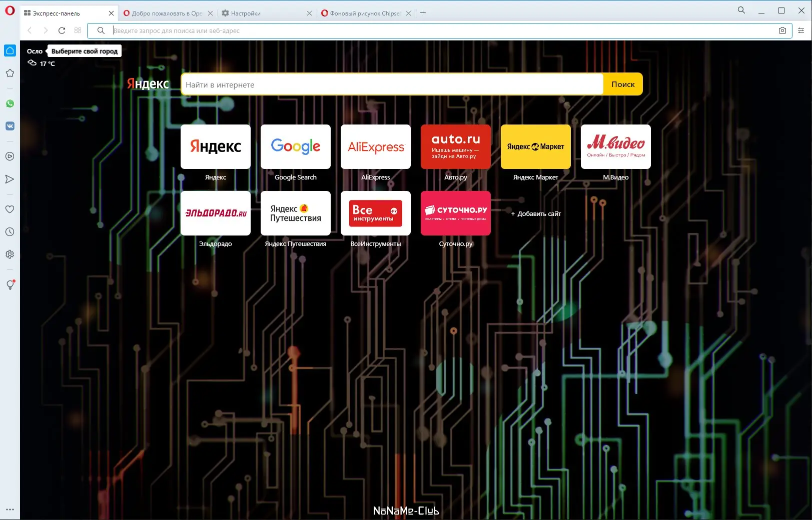Image resolution: width=812 pixels, height=520 pixels.
Task: Switch to the Фоновый рисунок Chipset tab
Action: [x=366, y=13]
